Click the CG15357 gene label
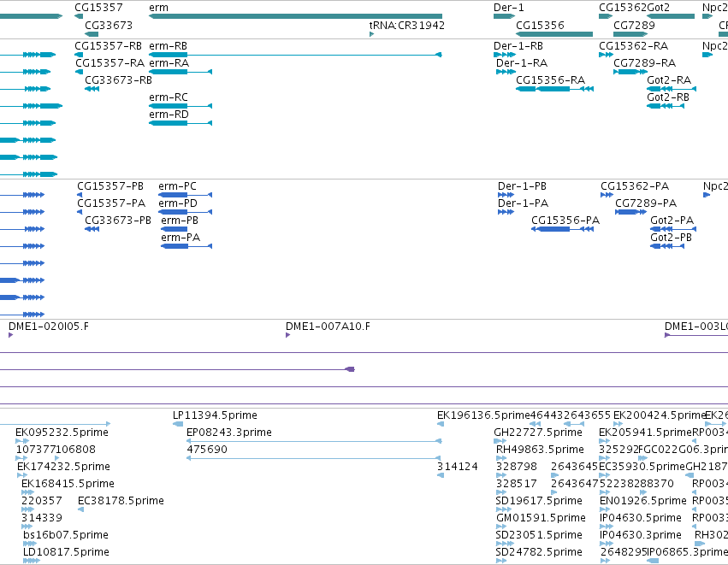The image size is (728, 565). (x=98, y=8)
